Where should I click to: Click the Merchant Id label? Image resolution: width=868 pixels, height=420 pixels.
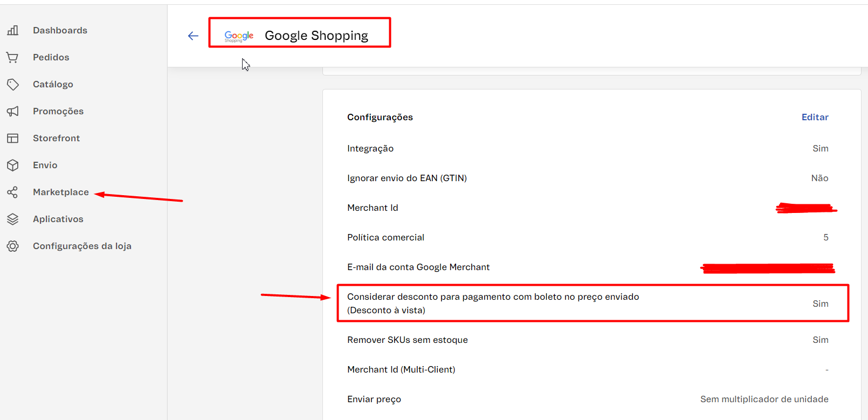point(373,208)
